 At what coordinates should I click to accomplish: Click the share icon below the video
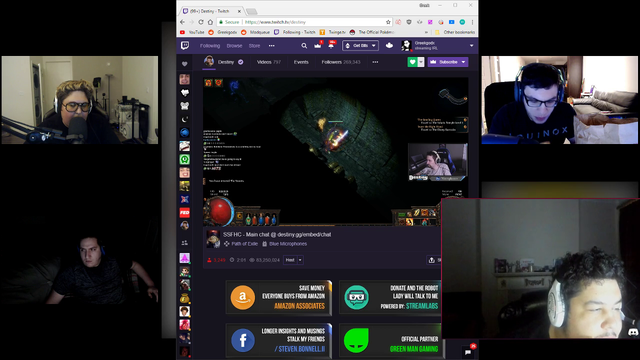431,260
